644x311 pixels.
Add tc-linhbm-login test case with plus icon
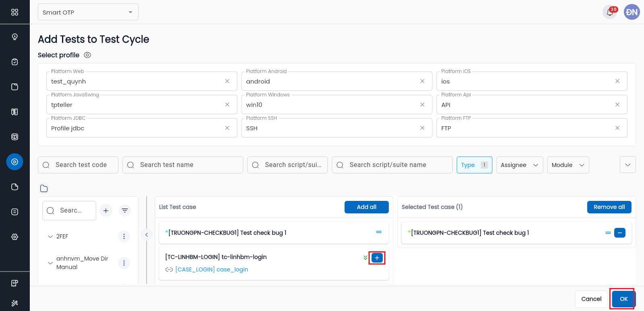377,258
